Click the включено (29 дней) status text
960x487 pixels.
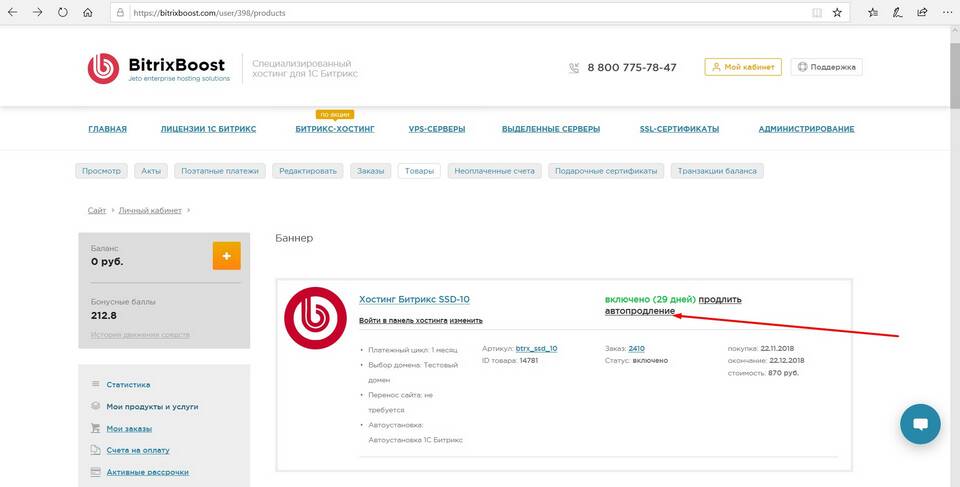pos(650,300)
